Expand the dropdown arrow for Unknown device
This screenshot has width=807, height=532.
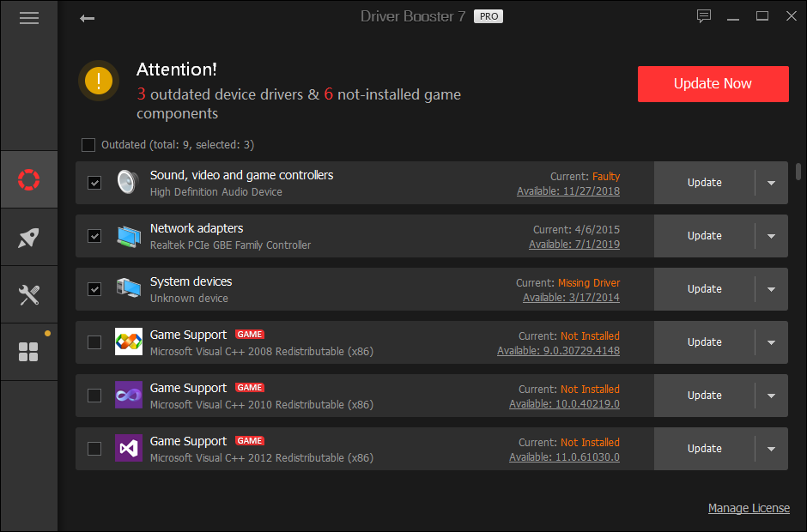coord(771,289)
